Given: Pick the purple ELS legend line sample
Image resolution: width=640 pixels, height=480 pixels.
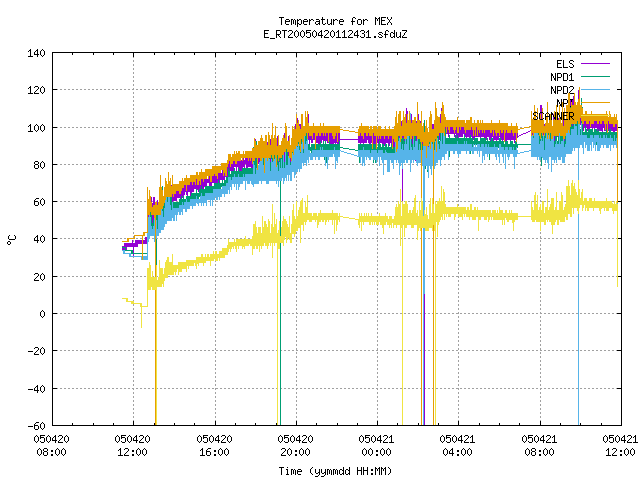Looking at the screenshot, I should pyautogui.click(x=595, y=64).
